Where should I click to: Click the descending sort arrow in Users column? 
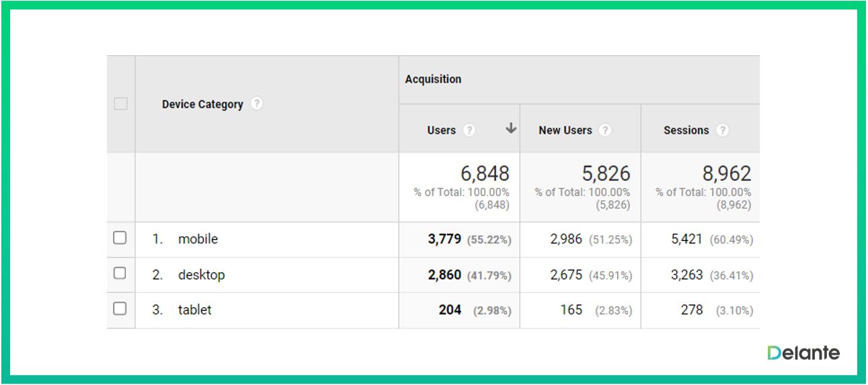point(511,128)
